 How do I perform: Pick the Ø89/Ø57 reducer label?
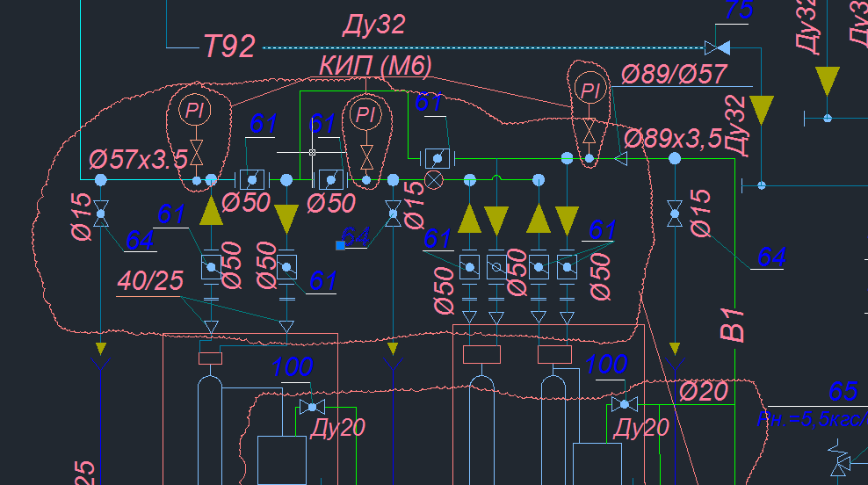[674, 76]
